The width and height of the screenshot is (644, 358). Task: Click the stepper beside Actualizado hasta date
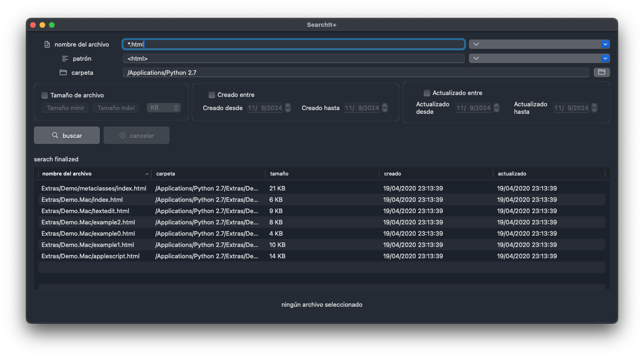(x=594, y=108)
